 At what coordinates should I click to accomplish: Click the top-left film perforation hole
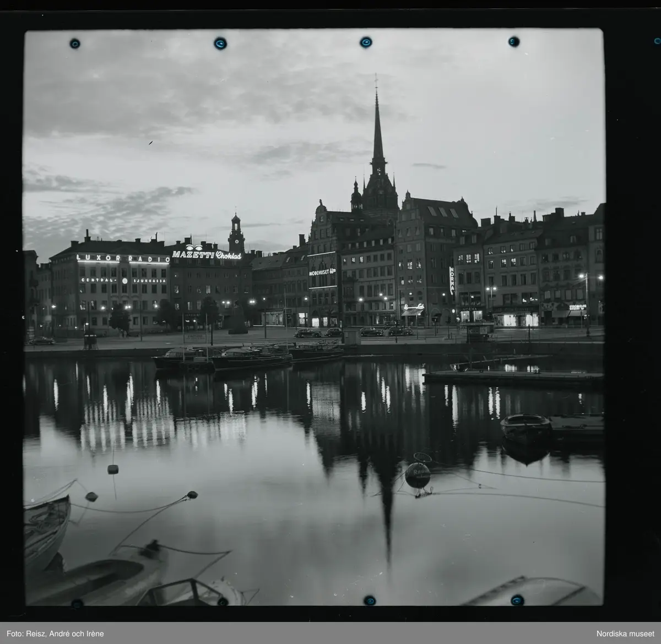point(74,43)
